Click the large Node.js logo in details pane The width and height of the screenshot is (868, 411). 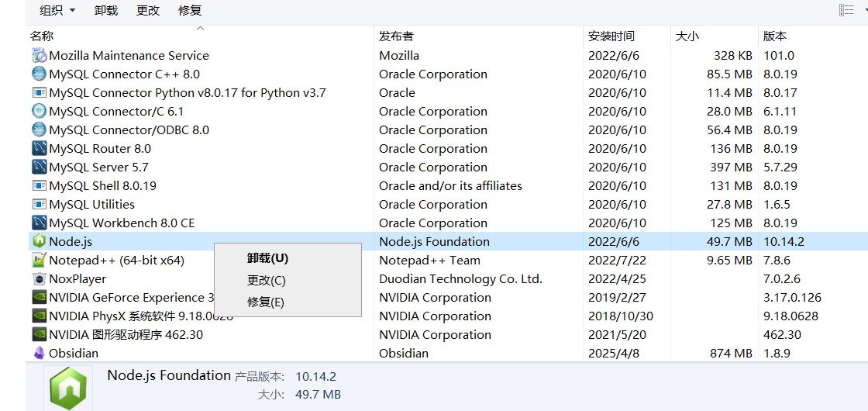tap(68, 388)
